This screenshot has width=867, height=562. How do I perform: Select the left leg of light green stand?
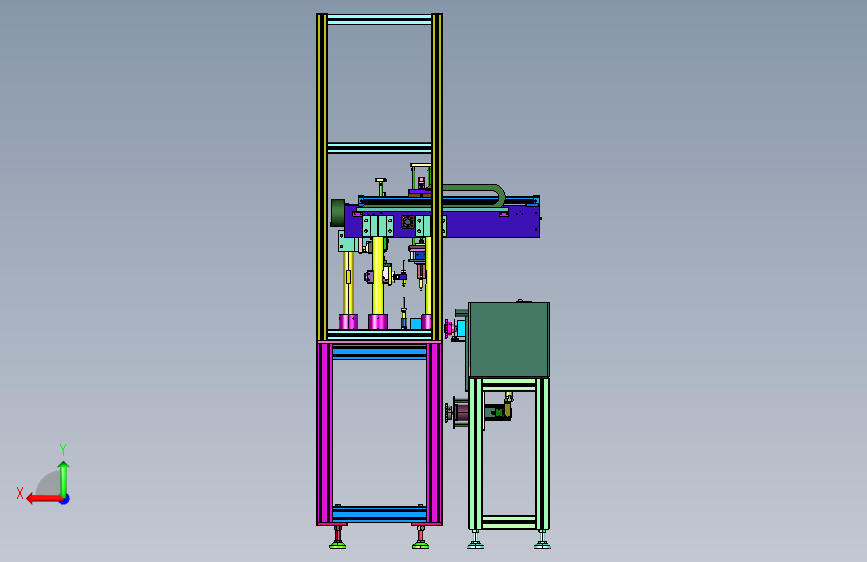476,454
